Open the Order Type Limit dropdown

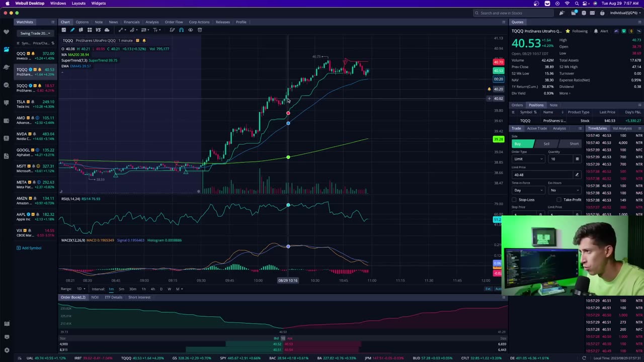528,159
